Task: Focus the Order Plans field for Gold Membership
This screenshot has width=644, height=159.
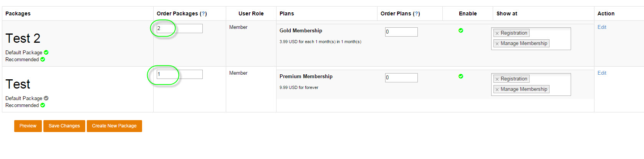Action: pos(401,32)
